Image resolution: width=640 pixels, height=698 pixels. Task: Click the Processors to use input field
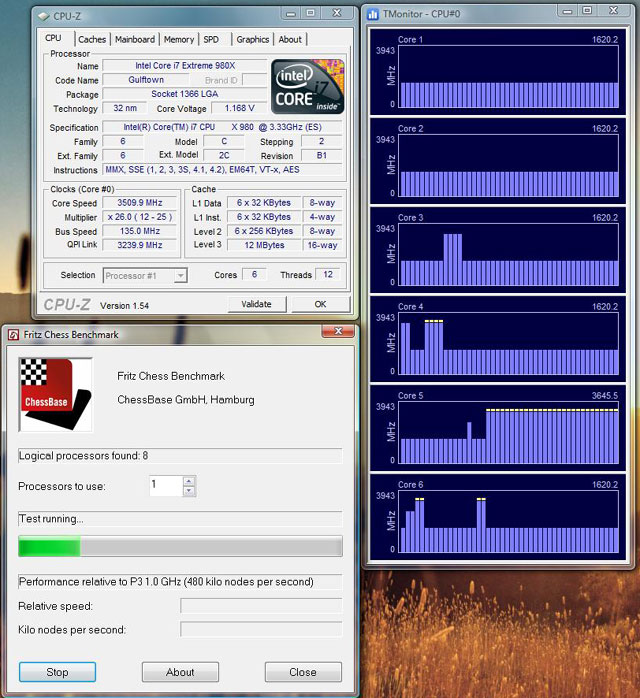point(166,485)
